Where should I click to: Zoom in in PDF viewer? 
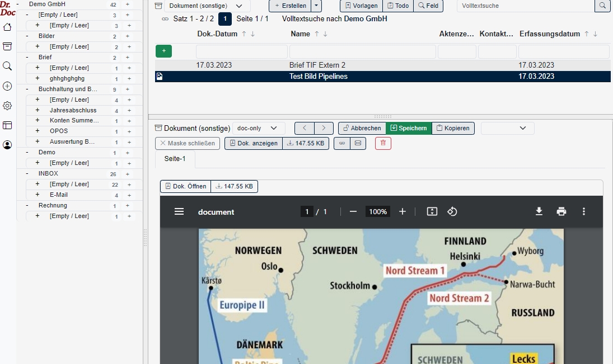click(403, 212)
